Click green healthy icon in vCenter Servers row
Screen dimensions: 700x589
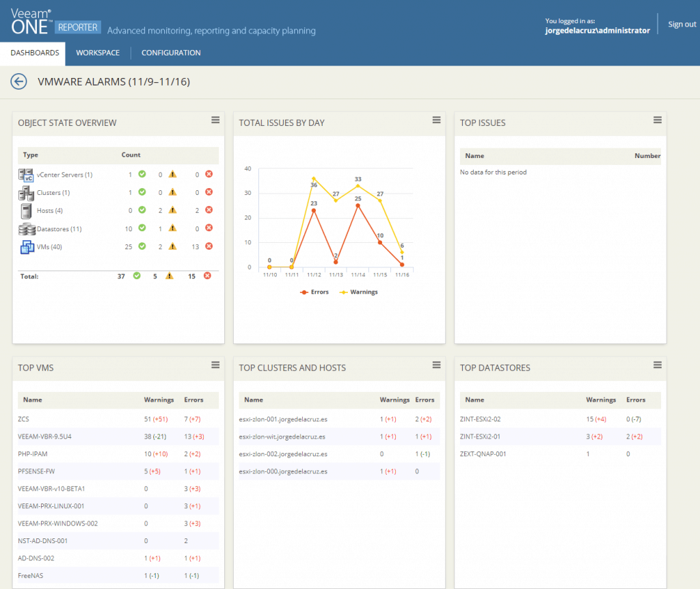(x=142, y=174)
